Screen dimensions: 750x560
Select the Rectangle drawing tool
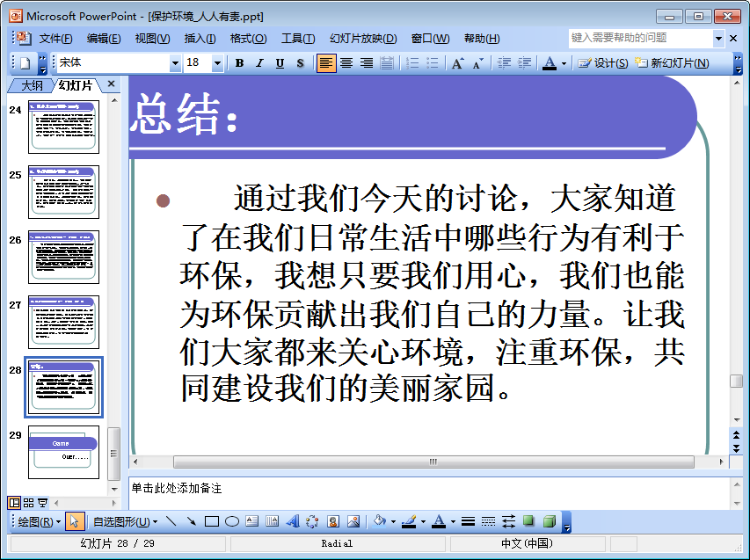coord(211,521)
